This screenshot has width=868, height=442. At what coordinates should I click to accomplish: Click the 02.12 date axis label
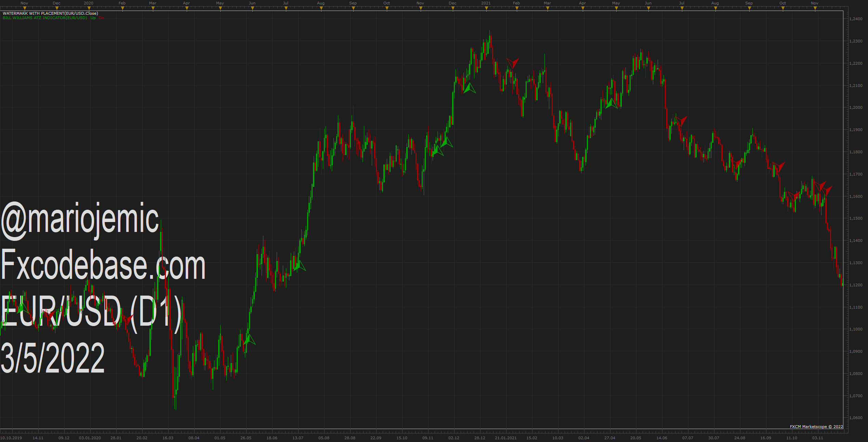pos(454,438)
